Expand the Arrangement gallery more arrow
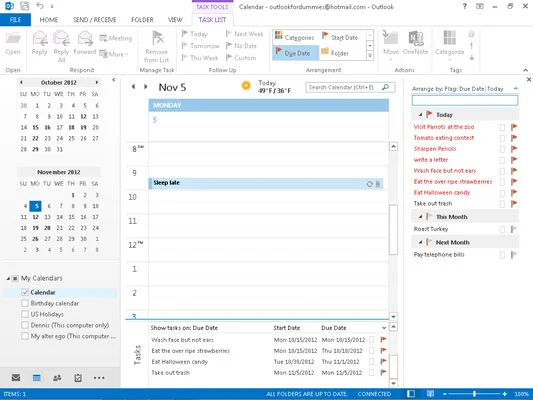 pyautogui.click(x=370, y=56)
